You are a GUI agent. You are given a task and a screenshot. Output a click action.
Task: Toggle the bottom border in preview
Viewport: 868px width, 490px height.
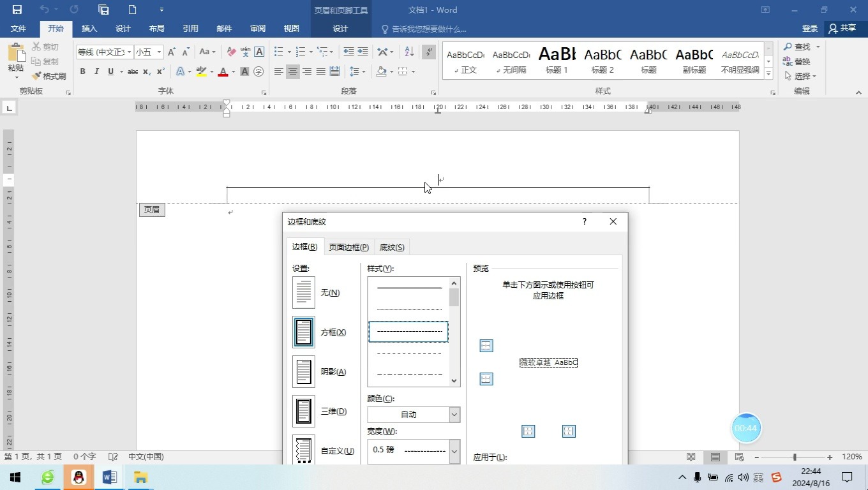486,379
